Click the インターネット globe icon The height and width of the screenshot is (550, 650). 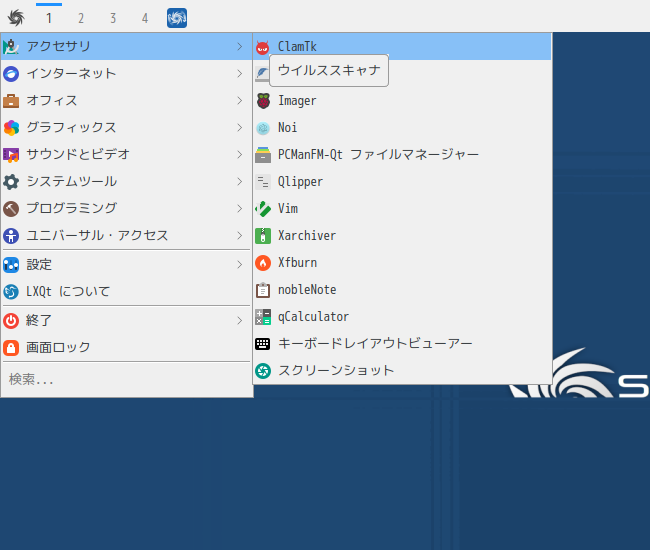pos(11,74)
